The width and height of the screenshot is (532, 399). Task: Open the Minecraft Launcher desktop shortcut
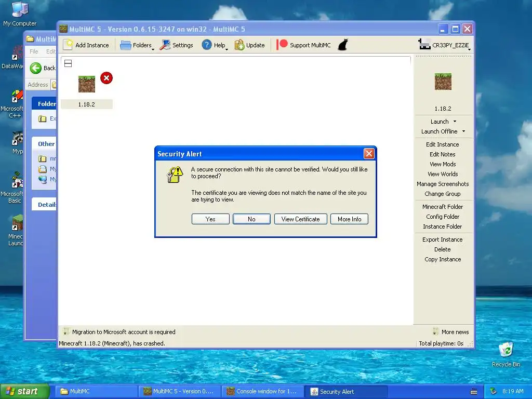coord(15,230)
